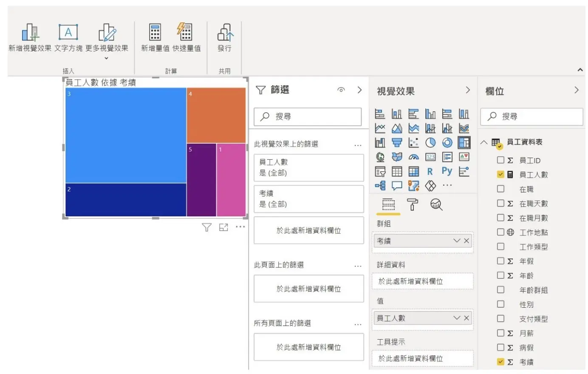This screenshot has width=588, height=374.
Task: Select the scatter chart visual
Action: click(x=413, y=143)
